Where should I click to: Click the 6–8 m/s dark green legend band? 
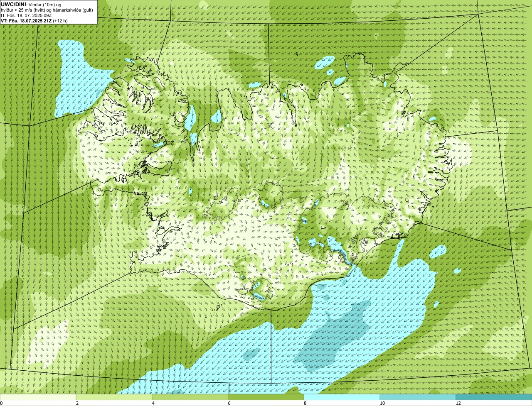click(x=266, y=397)
